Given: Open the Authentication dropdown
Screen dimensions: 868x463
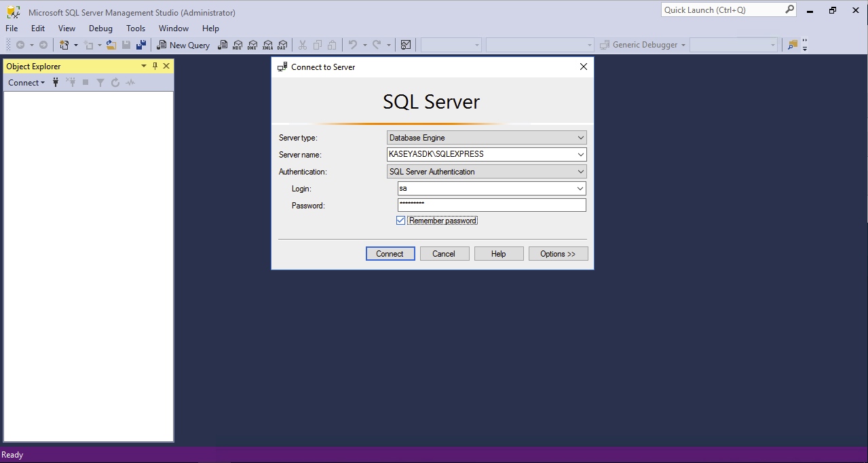Looking at the screenshot, I should pyautogui.click(x=580, y=172).
